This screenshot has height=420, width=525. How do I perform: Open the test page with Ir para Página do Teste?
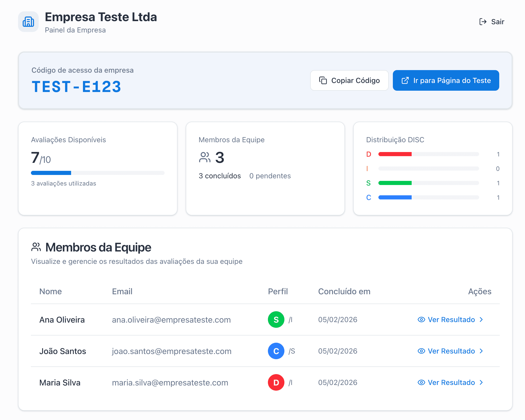coord(446,80)
